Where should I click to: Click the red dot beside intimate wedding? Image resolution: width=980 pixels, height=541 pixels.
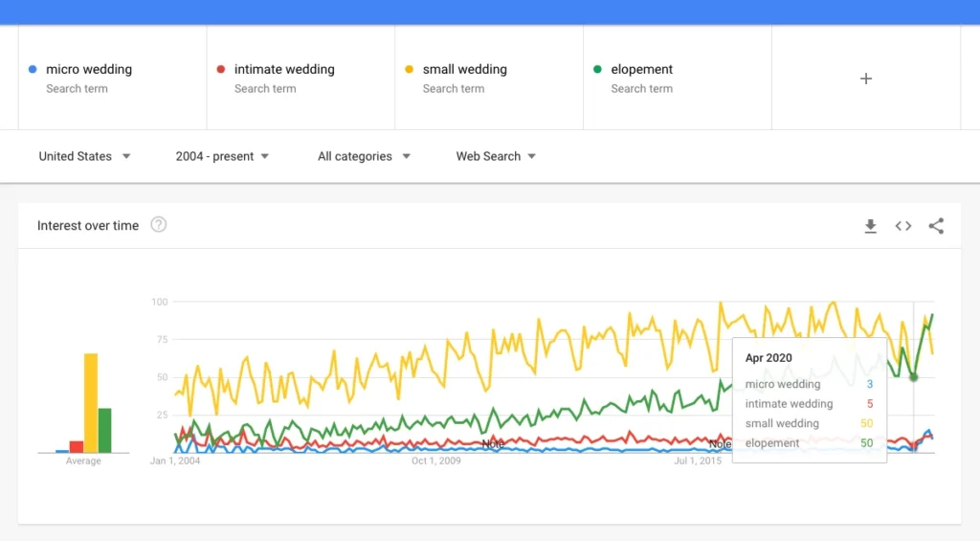[221, 69]
